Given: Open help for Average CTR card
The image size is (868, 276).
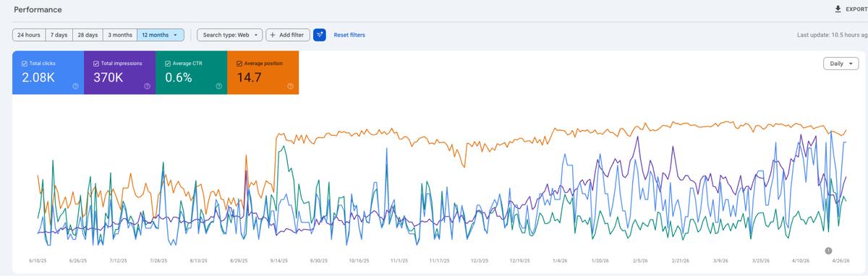Looking at the screenshot, I should point(218,86).
